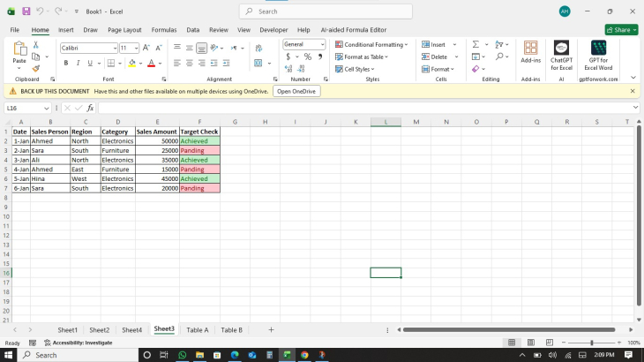Toggle Italic formatting
This screenshot has height=362, width=644.
click(78, 63)
